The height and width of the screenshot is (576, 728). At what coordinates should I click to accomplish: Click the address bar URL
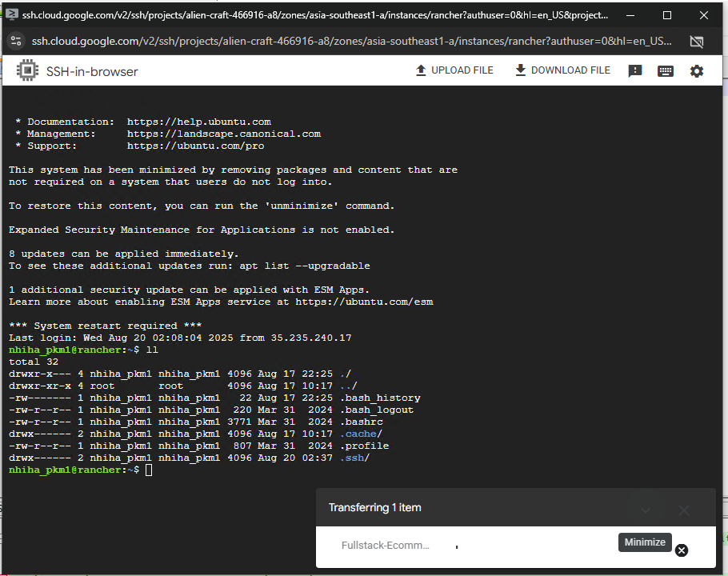[352, 42]
